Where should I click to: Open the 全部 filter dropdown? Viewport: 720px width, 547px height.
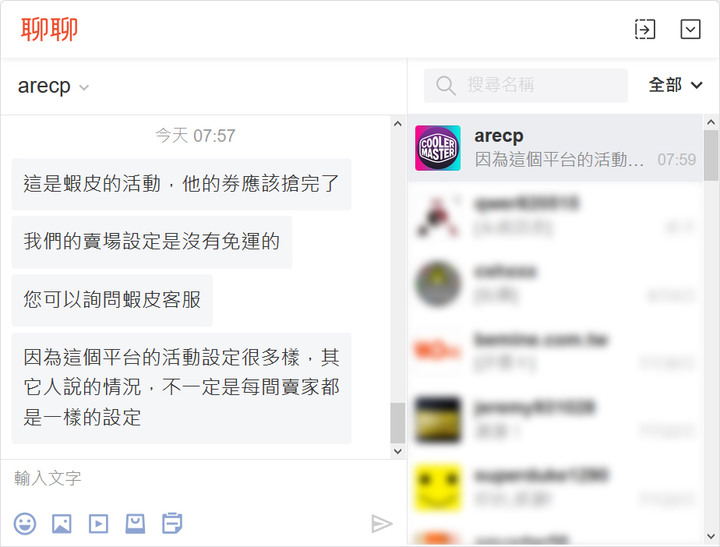point(675,85)
